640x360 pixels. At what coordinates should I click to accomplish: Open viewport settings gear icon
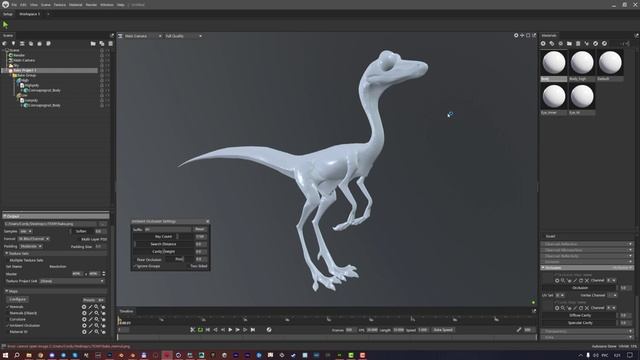point(516,36)
